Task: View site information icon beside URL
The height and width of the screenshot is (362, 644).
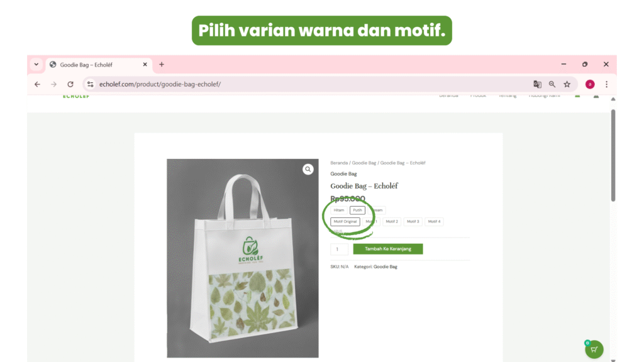Action: pyautogui.click(x=91, y=84)
